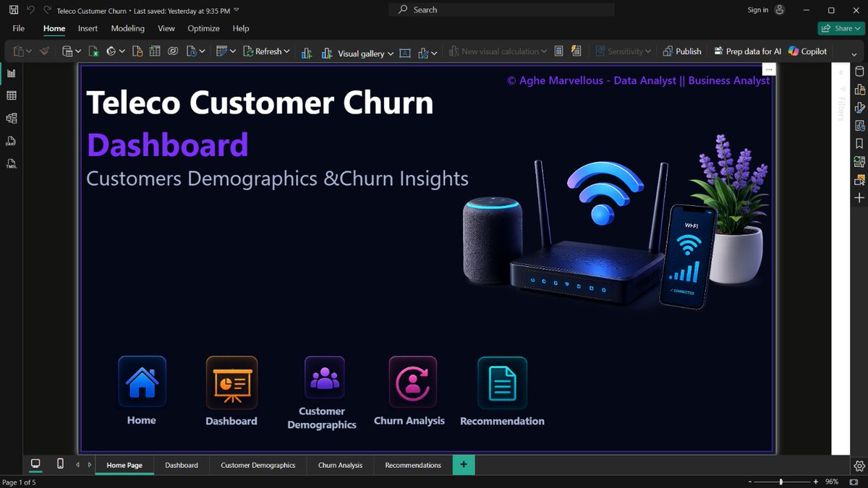Click the Quick measure lightning icon
The width and height of the screenshot is (868, 488).
[x=576, y=51]
